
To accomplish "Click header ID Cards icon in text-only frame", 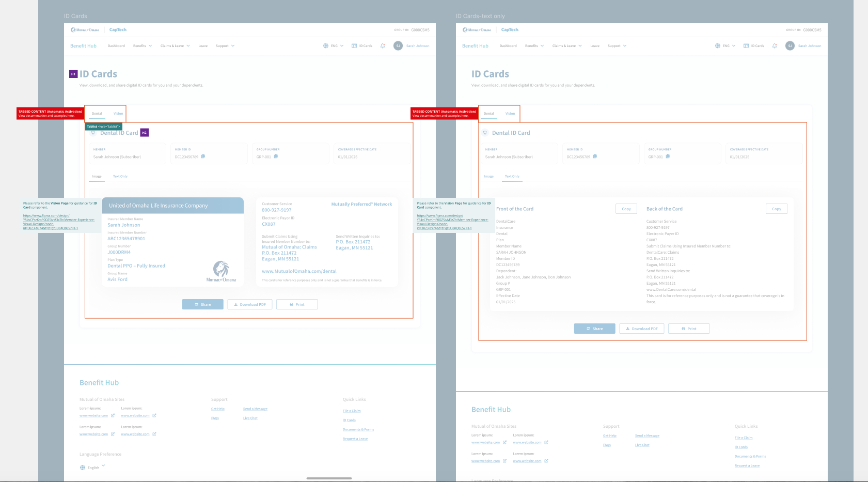I will coord(746,46).
